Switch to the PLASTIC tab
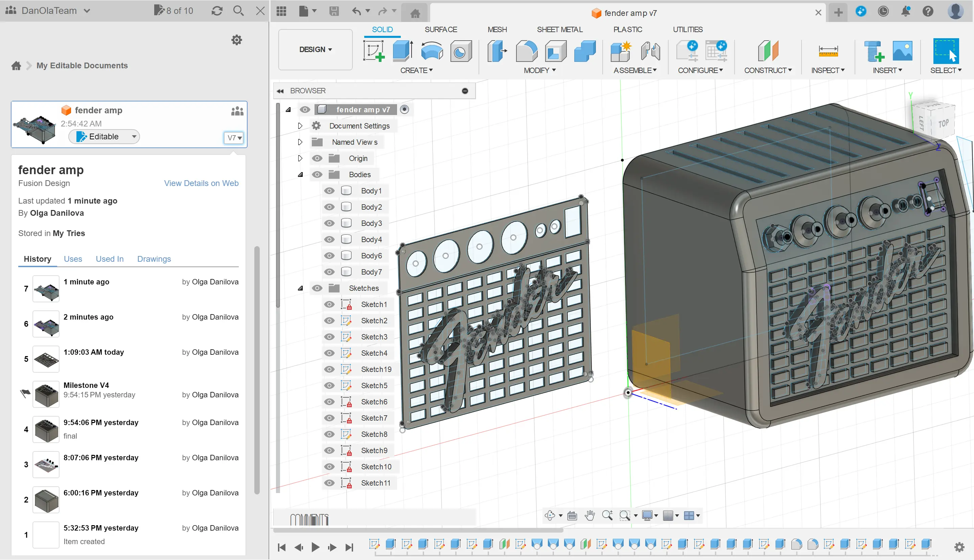The height and width of the screenshot is (560, 974). 628,30
